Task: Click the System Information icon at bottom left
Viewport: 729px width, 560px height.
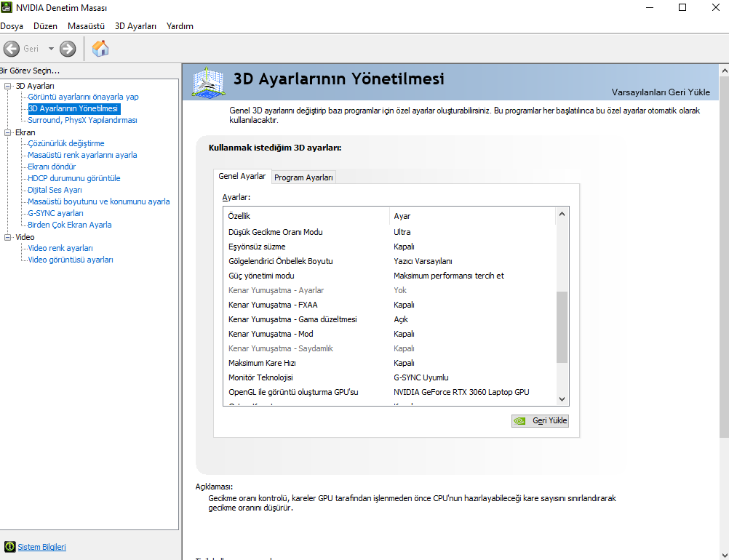Action: [x=9, y=546]
